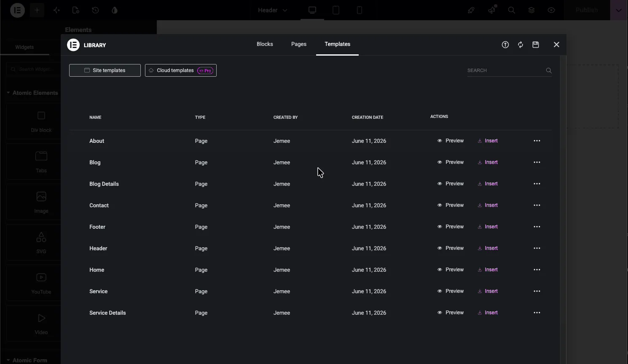Viewport: 628px width, 364px height.
Task: Close the Library dialog
Action: pos(556,45)
